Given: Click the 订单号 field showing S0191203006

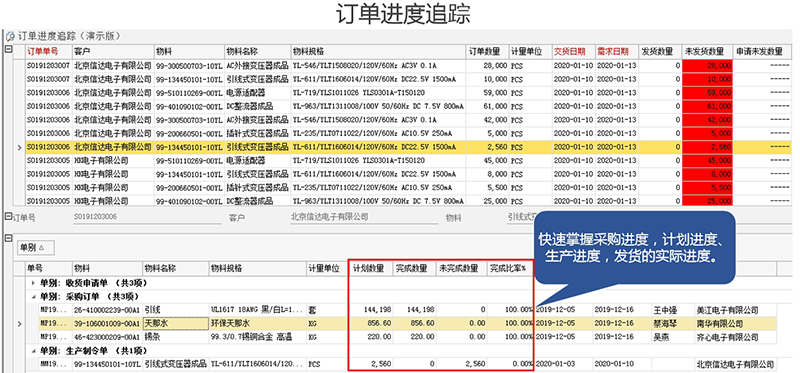Looking at the screenshot, I should click(147, 217).
